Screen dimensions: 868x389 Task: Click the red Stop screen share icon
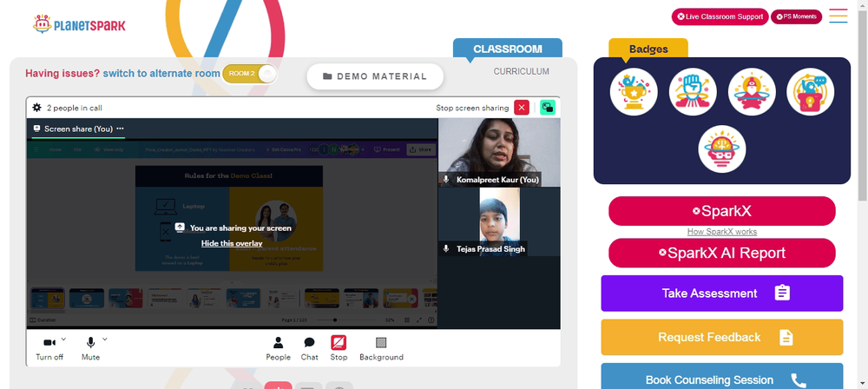339,343
